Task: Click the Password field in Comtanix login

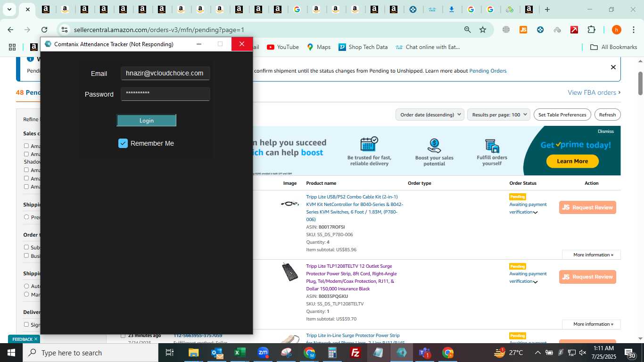Action: (165, 94)
